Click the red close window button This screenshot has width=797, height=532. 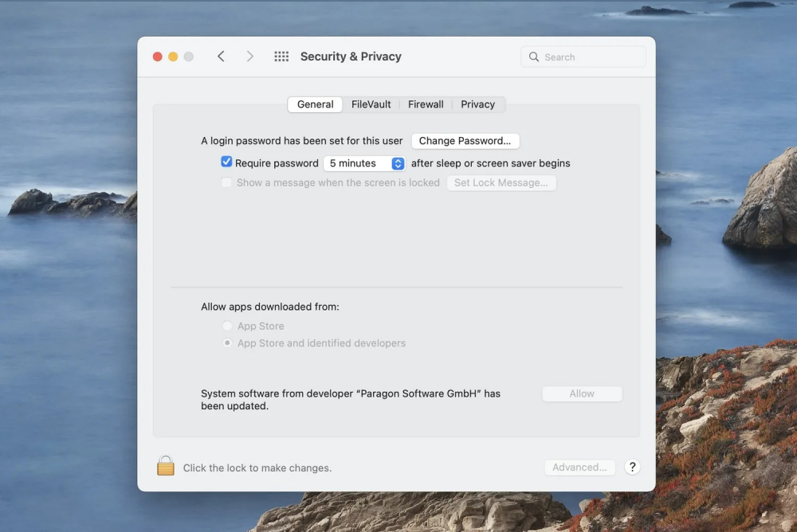(x=158, y=57)
